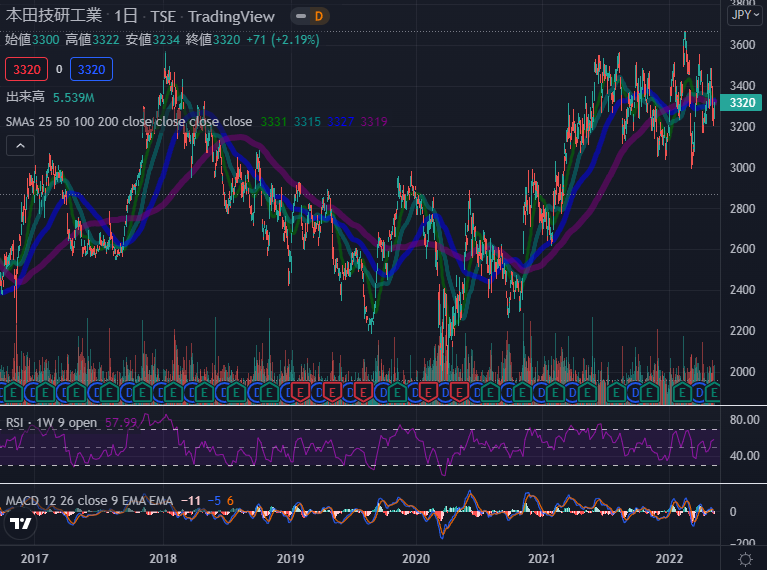
Task: Select the RSI 1W 9 open legend
Action: point(51,423)
